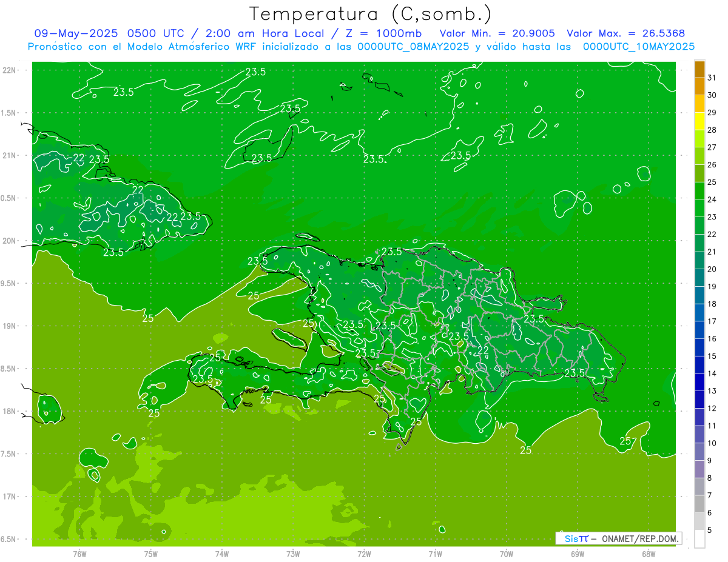This screenshot has width=728, height=562.
Task: Pick the brown swatch above legend value 31
Action: (699, 69)
